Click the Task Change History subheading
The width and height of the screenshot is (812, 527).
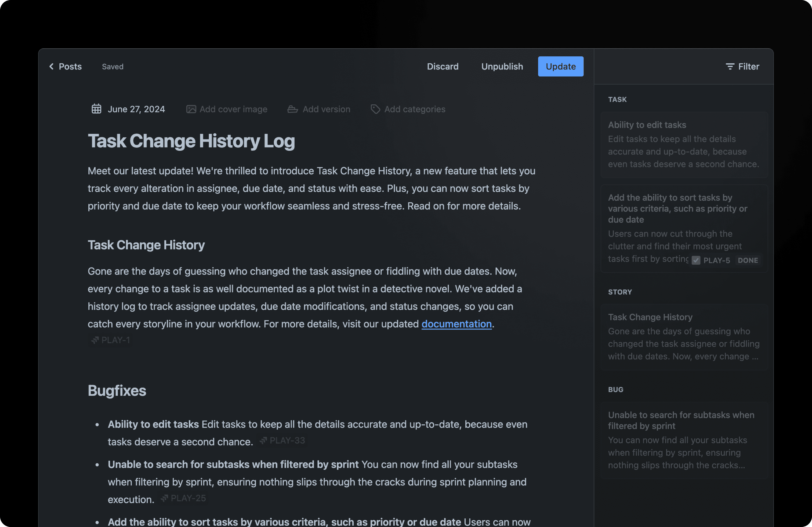click(146, 245)
